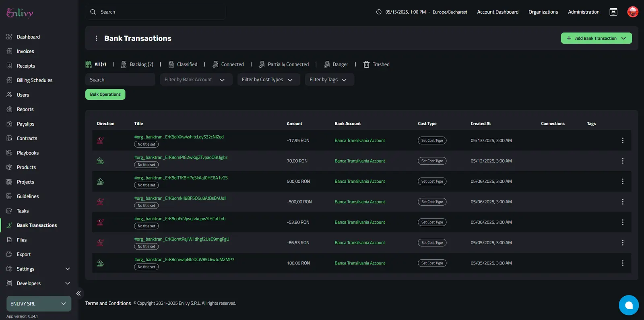
Task: Click the Export sidebar icon
Action: (9, 254)
